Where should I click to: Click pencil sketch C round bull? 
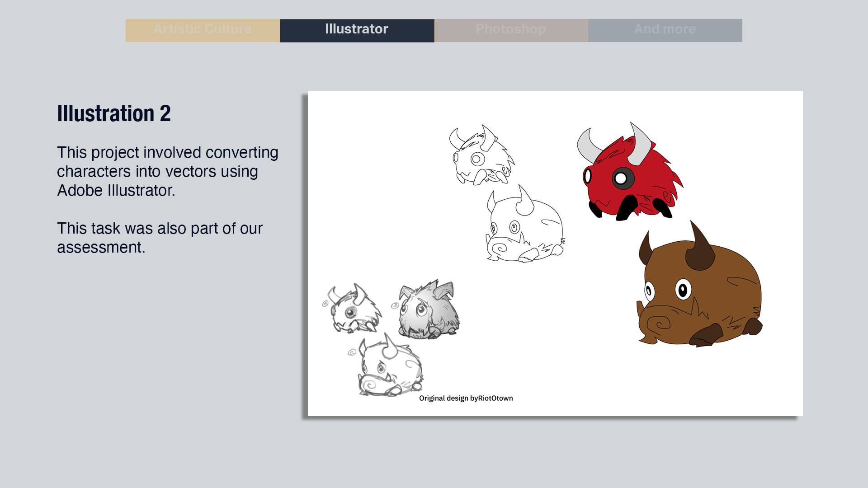point(390,368)
